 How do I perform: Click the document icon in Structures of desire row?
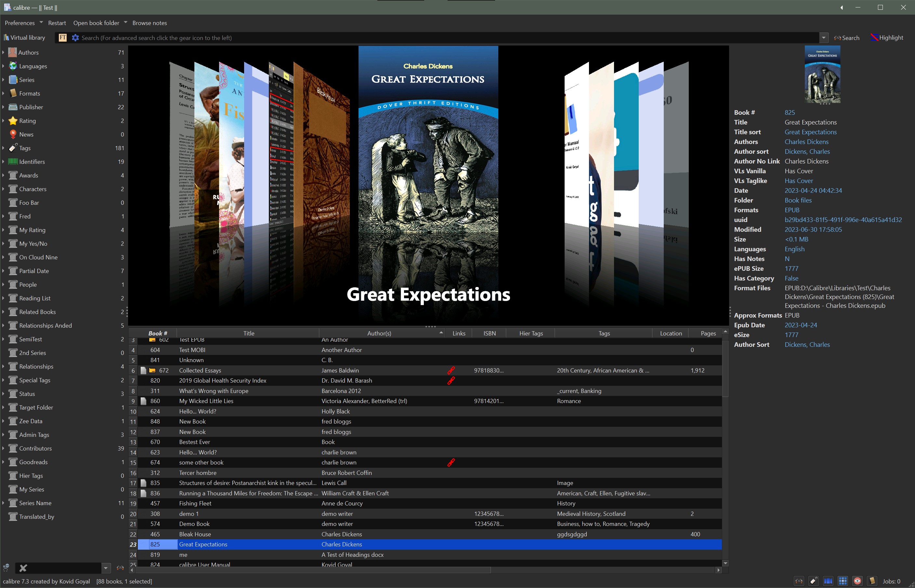(143, 483)
